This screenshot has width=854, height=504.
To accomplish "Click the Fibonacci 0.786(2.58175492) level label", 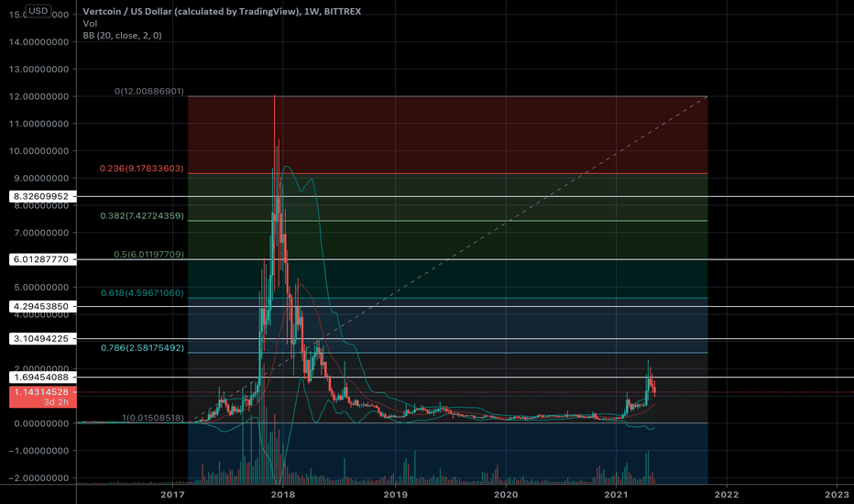I will tap(142, 347).
